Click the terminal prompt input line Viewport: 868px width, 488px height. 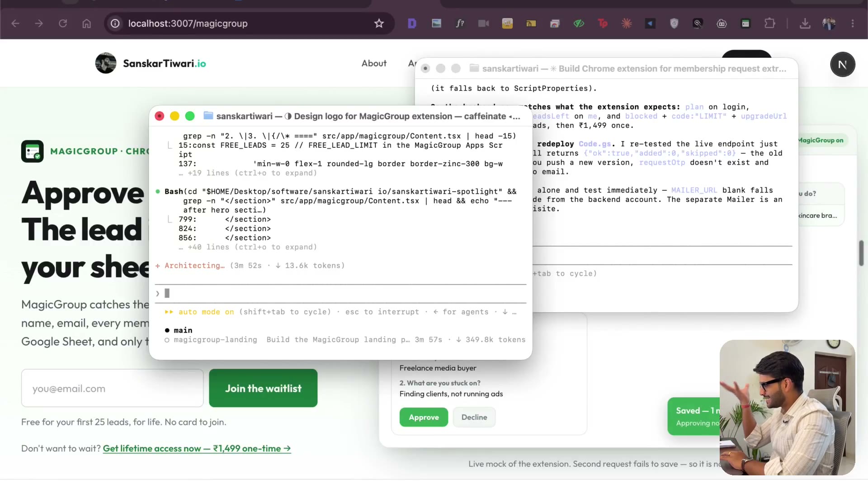[340, 294]
